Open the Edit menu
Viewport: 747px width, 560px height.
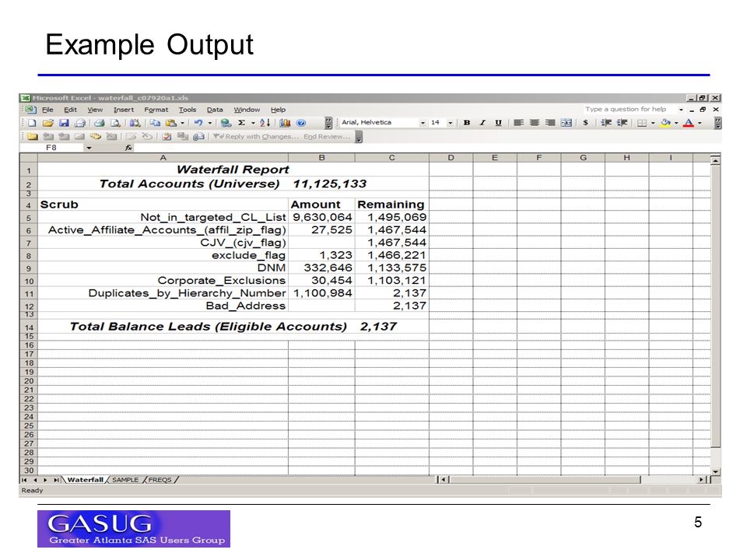70,110
